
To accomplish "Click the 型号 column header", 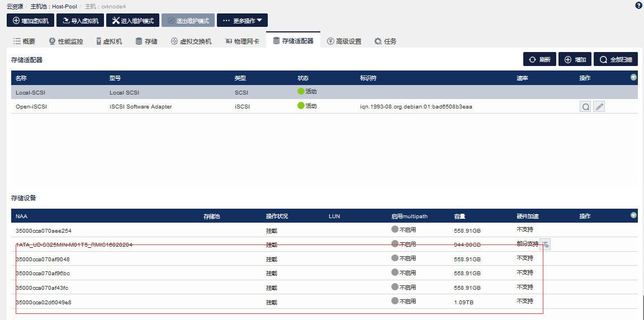I will coord(115,78).
